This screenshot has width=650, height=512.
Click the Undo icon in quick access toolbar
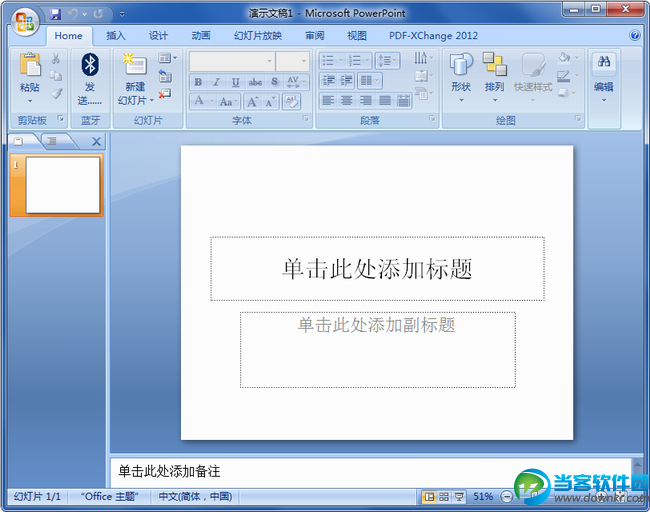click(x=73, y=14)
